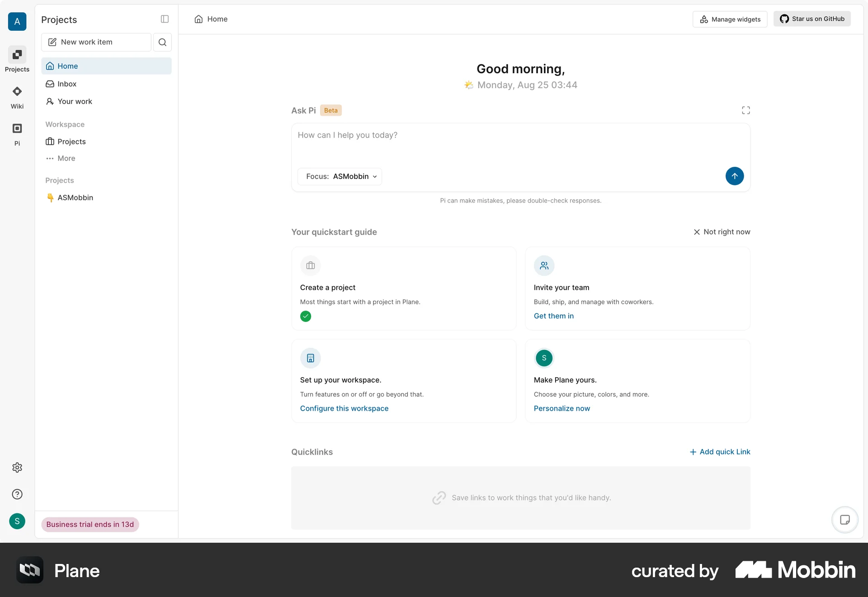Click the Create a project card
Viewport: 868px width, 597px height.
[x=404, y=289]
